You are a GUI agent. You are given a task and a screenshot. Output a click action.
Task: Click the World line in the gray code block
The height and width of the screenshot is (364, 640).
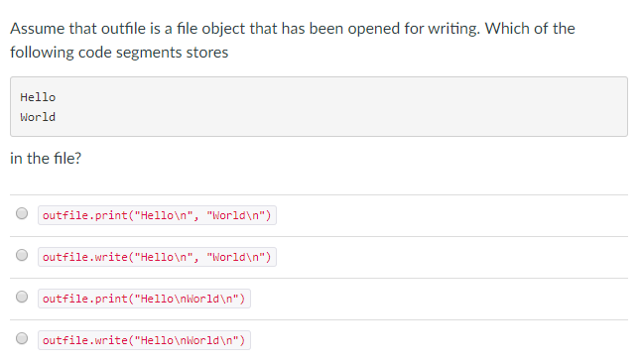[x=38, y=117]
